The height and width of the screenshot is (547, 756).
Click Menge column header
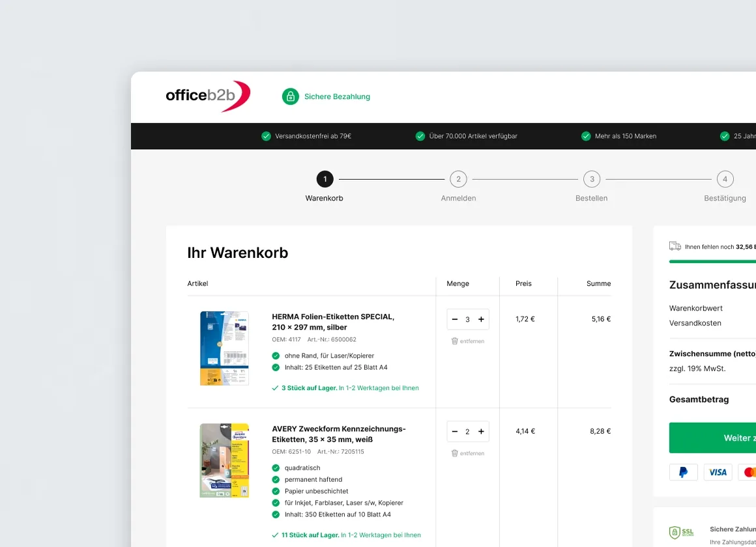click(x=458, y=283)
